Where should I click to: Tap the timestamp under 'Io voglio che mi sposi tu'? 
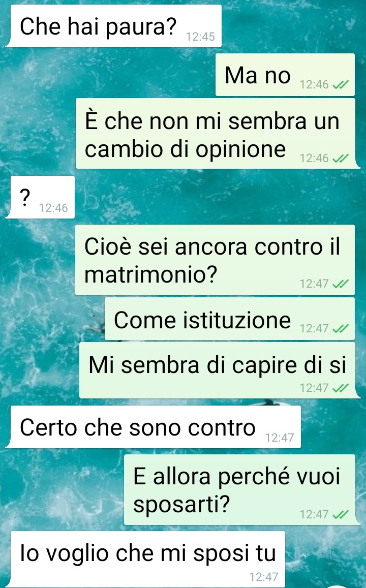pos(264,577)
